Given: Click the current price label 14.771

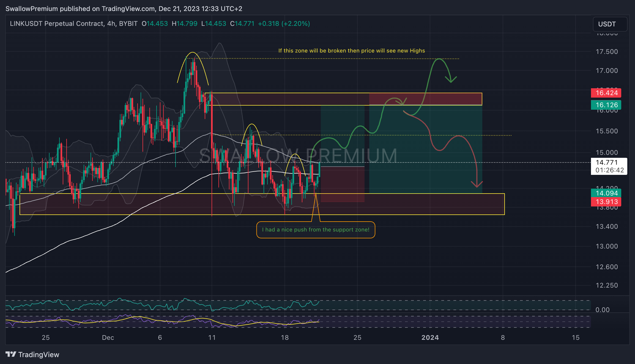Looking at the screenshot, I should [x=607, y=162].
